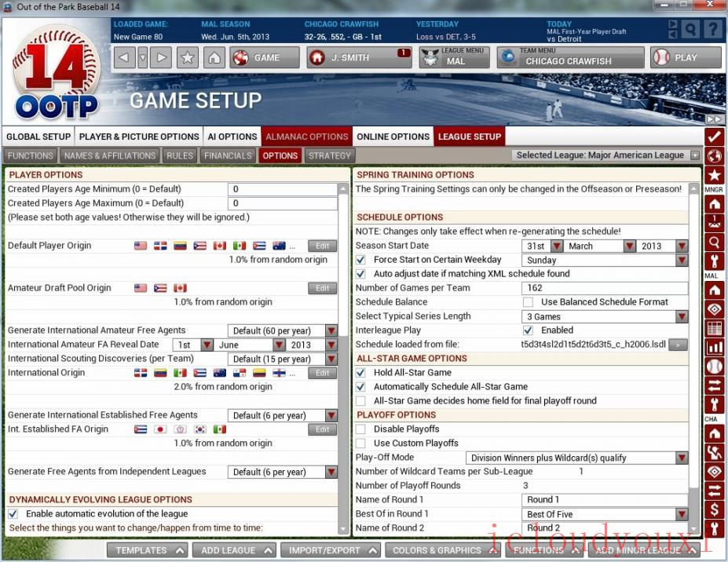Click the CHA player roster icon
The width and height of the screenshot is (728, 562).
[714, 452]
